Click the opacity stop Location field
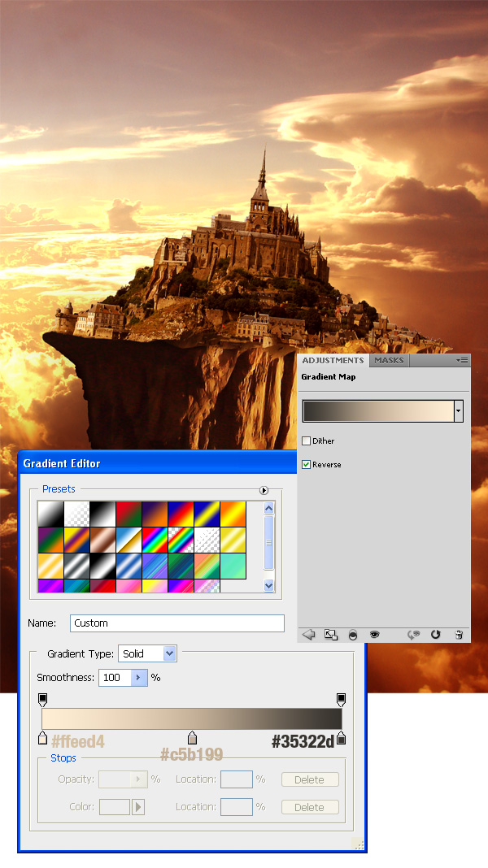 (237, 779)
